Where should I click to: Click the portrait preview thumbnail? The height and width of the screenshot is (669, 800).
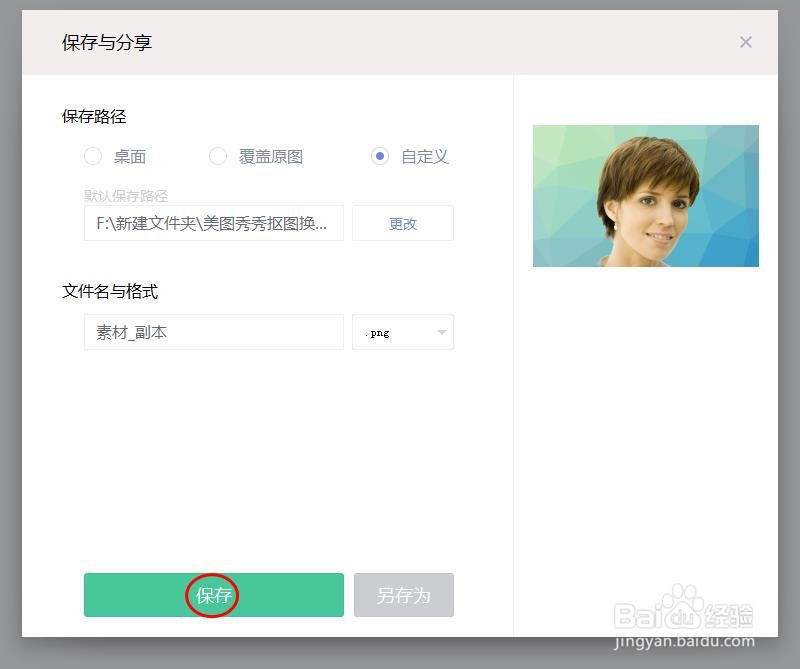645,196
